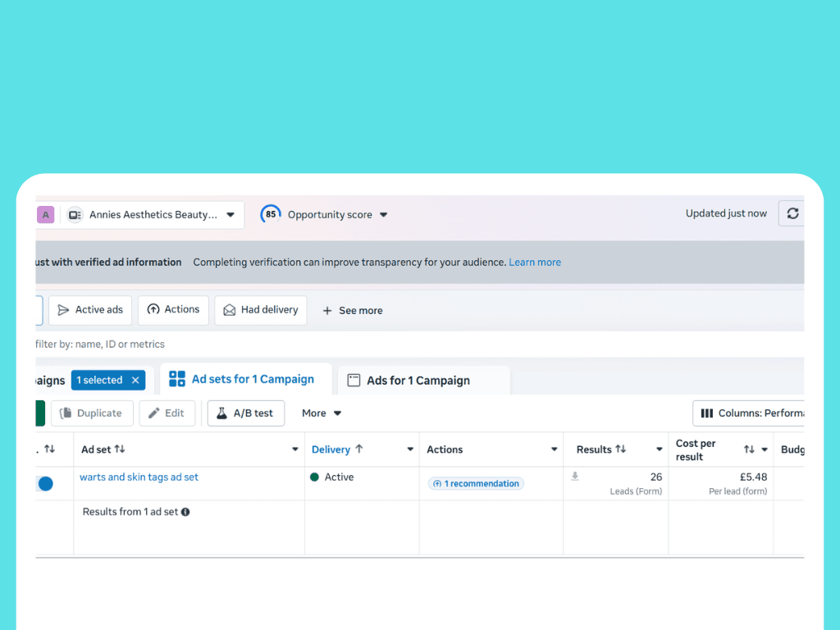Viewport: 840px width, 630px height.
Task: Clear the 1 selected chip with its X
Action: (135, 381)
